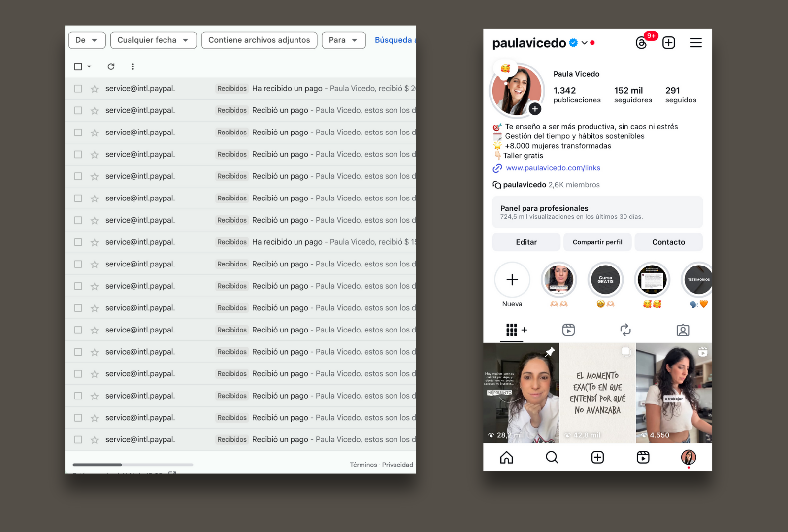Open the paulavicedo broadcast channel, 2,6K miembros

pos(546,185)
